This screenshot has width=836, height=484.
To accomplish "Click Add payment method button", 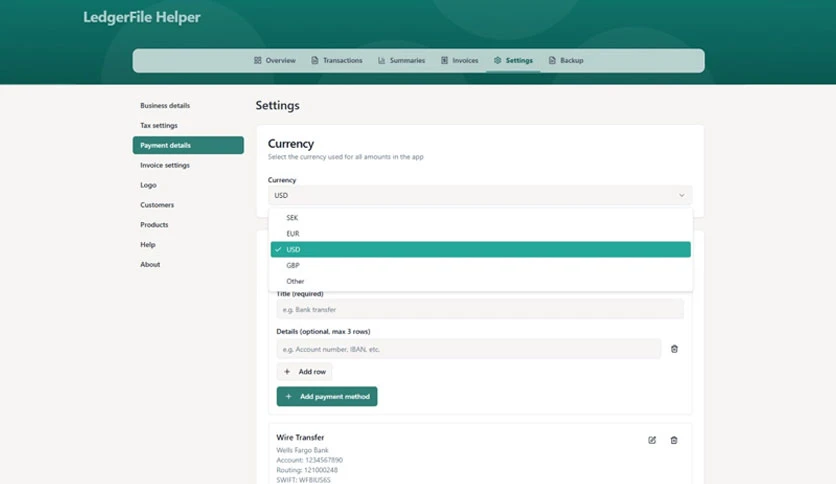I will (x=327, y=397).
